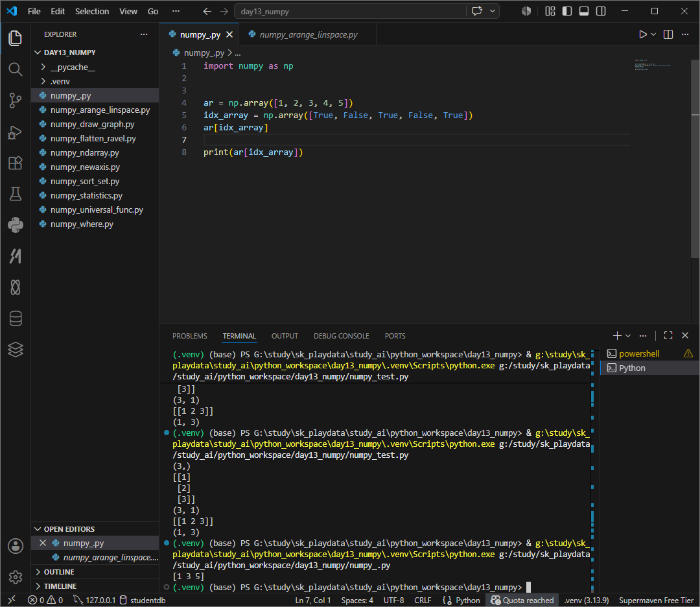Open the errors and warnings status item
The height and width of the screenshot is (607, 700).
click(45, 600)
